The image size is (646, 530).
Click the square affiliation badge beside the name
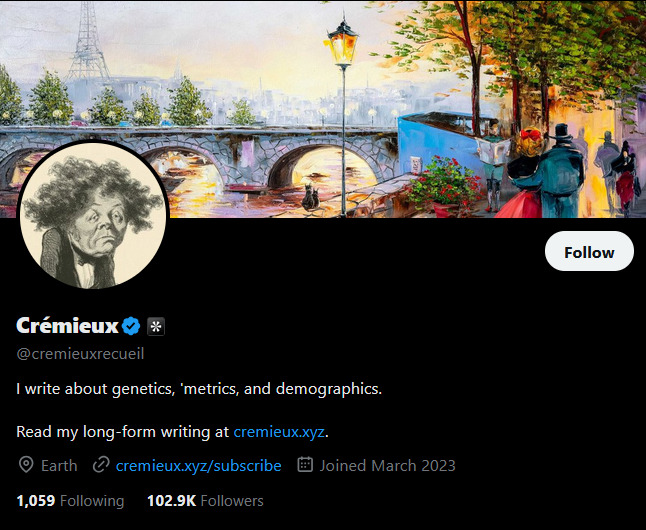156,326
